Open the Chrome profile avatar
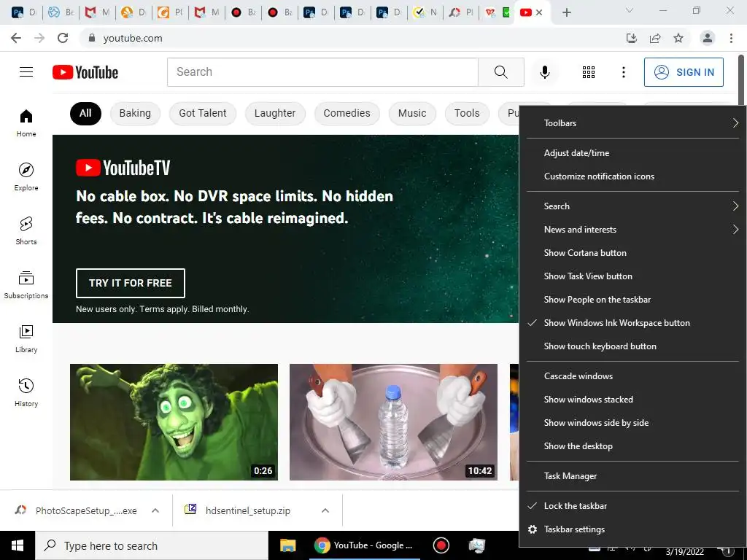Viewport: 747px width, 560px height. pos(708,38)
